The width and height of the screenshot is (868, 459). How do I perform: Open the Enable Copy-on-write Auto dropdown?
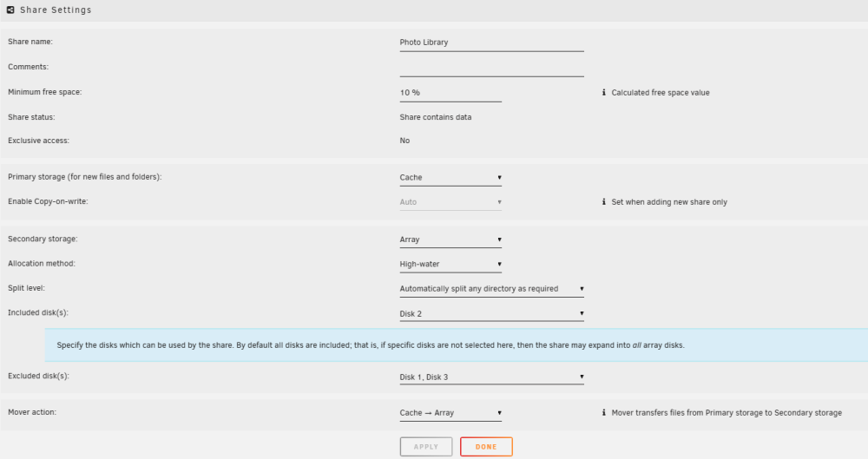coord(450,202)
